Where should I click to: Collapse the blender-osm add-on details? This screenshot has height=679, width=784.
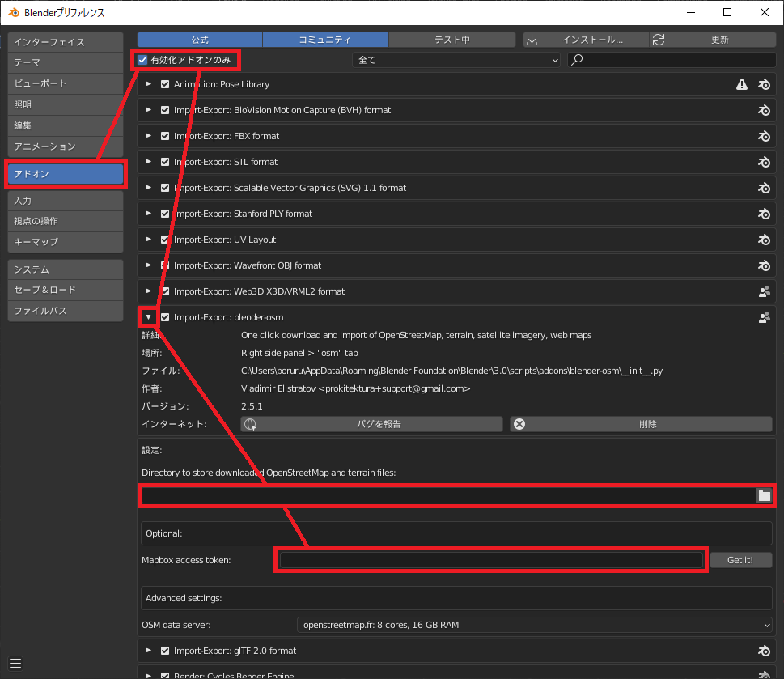(149, 317)
